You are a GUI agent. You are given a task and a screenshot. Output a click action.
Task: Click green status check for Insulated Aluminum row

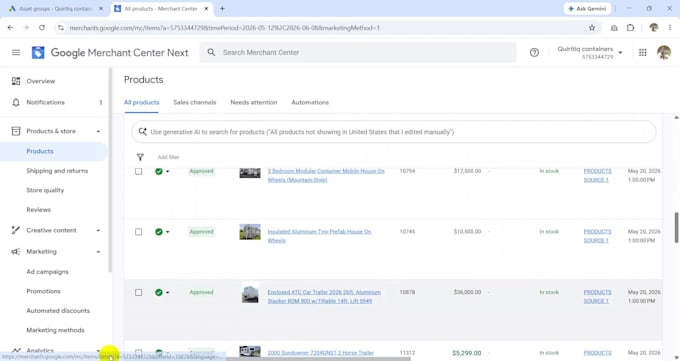coord(159,232)
